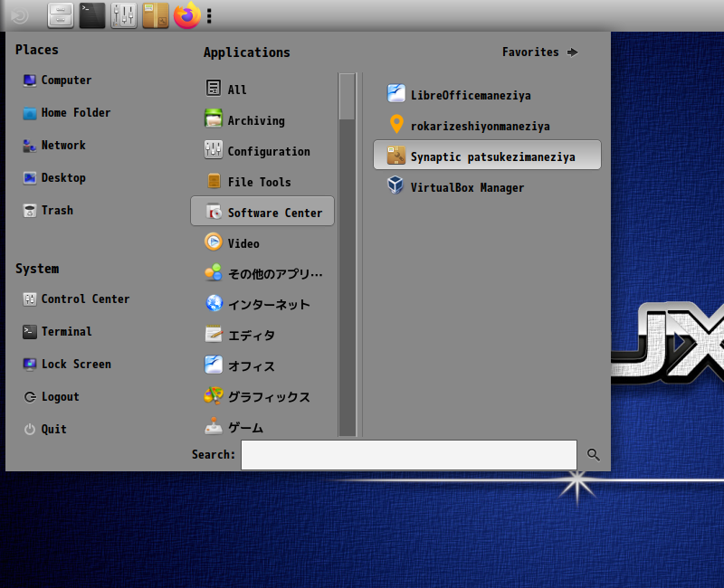
Task: Launch Synaptic patsukezimaneziya
Action: click(x=487, y=155)
